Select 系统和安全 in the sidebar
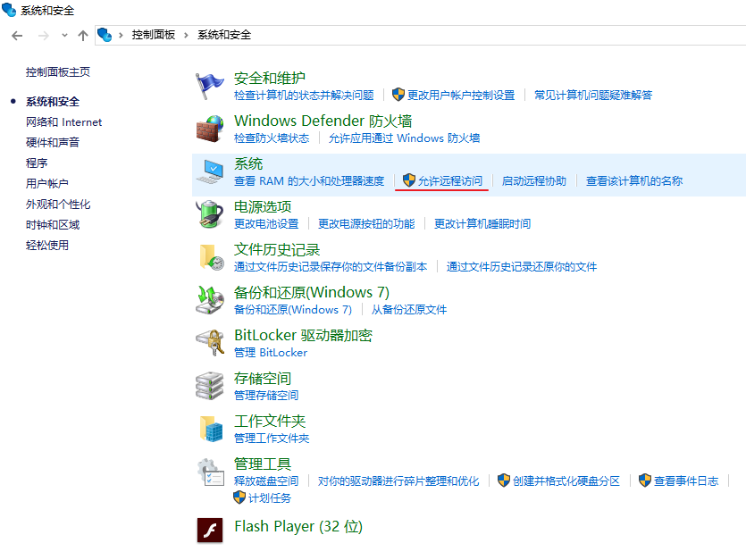The width and height of the screenshot is (746, 560). click(x=53, y=101)
